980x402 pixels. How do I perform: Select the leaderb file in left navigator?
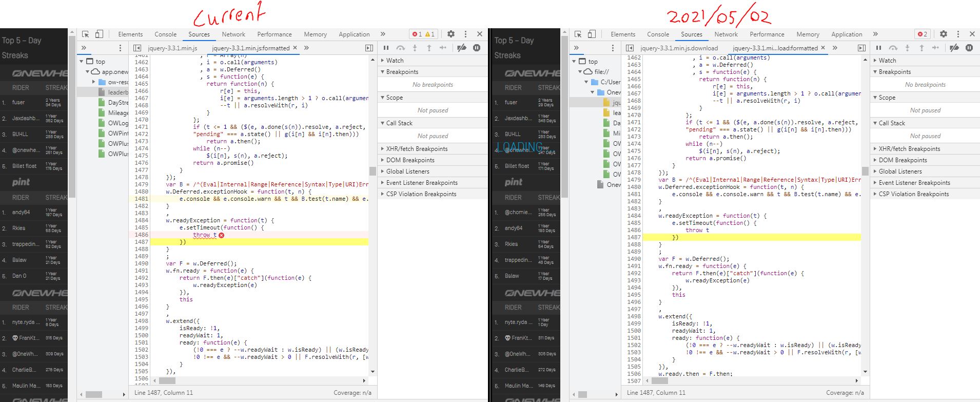[x=117, y=92]
